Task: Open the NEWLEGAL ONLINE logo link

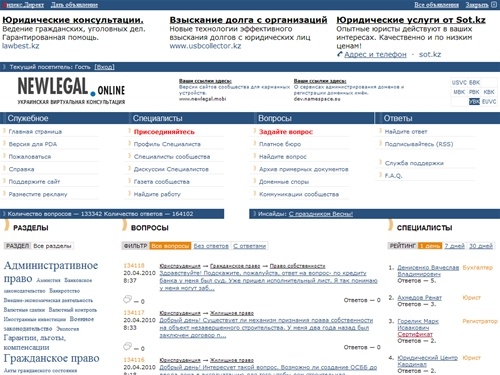Action: tap(71, 91)
